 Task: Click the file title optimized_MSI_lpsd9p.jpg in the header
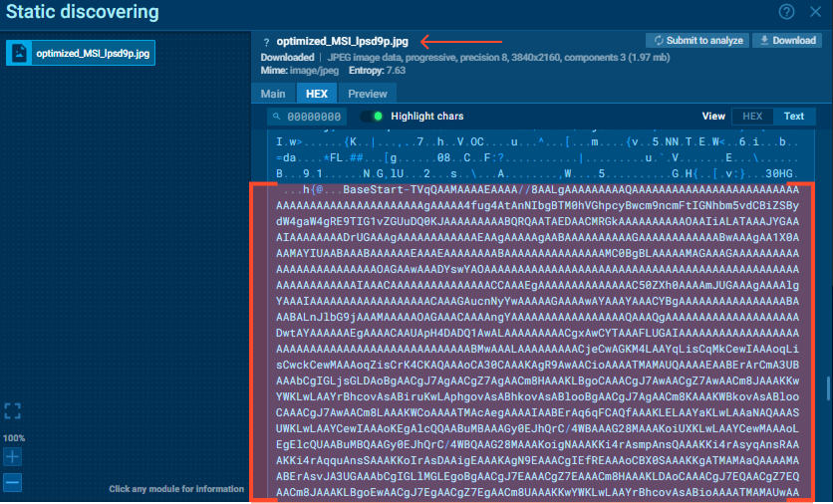[x=342, y=42]
